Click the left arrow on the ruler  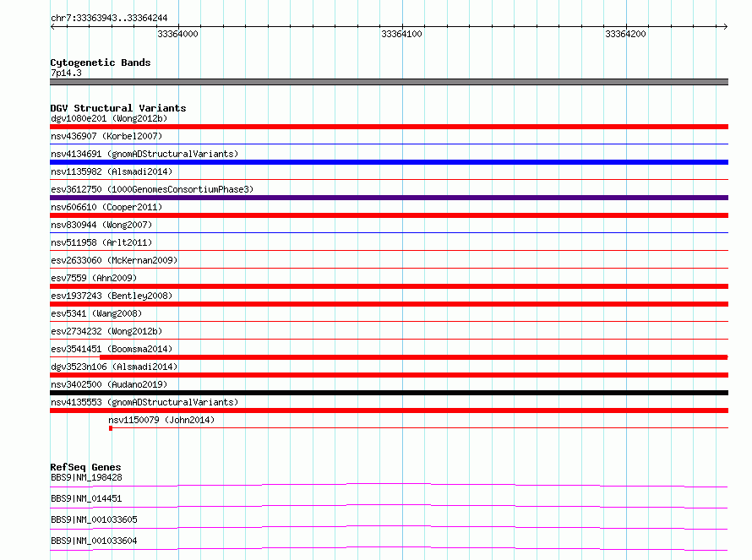tap(52, 27)
